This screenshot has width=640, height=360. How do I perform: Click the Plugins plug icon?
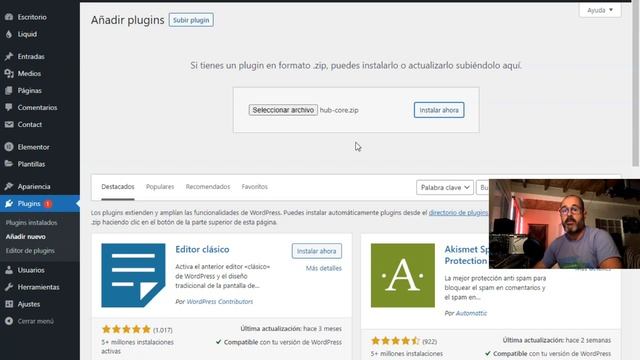pyautogui.click(x=9, y=203)
